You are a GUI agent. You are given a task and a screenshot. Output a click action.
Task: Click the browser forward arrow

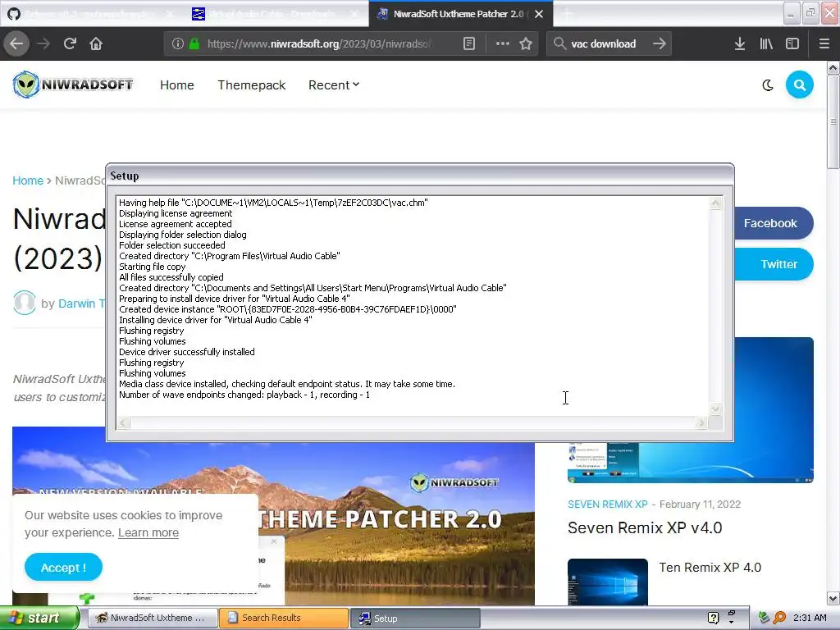click(x=43, y=43)
